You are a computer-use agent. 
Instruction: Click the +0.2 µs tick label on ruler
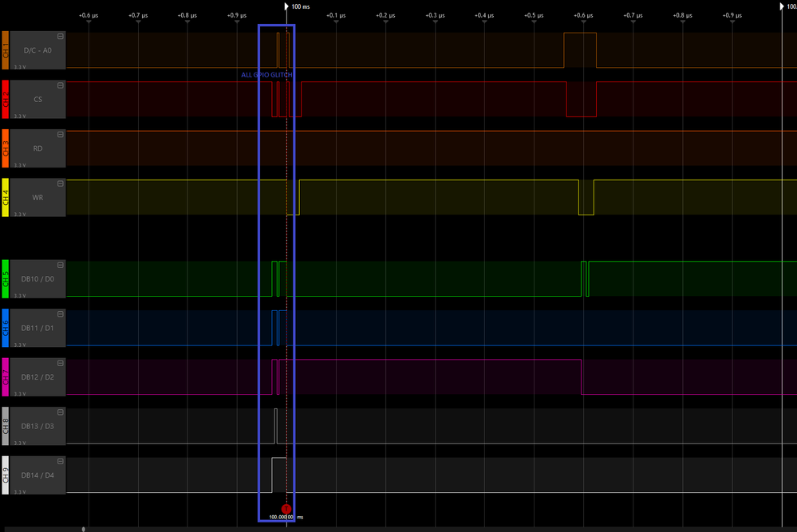(385, 15)
